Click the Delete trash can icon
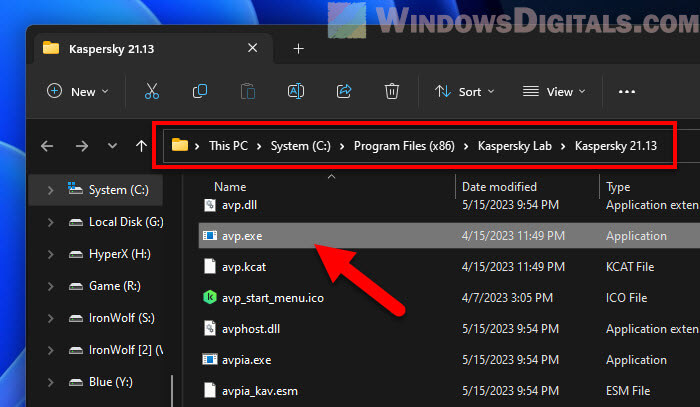The image size is (700, 407). point(392,91)
